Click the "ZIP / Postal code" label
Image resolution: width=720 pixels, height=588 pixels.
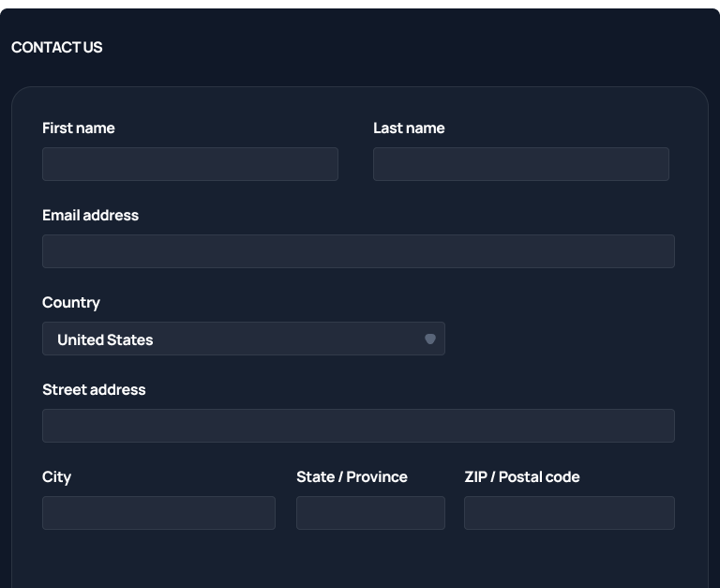tap(522, 476)
